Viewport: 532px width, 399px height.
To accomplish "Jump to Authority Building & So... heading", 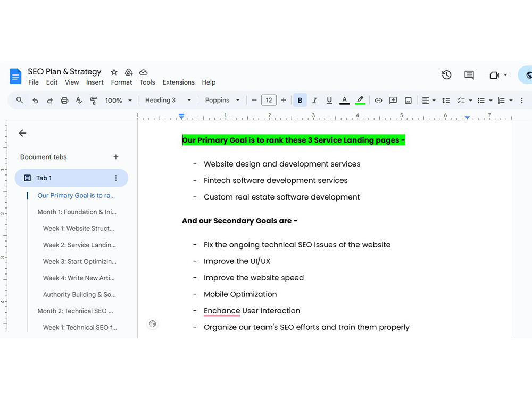I will pyautogui.click(x=79, y=294).
